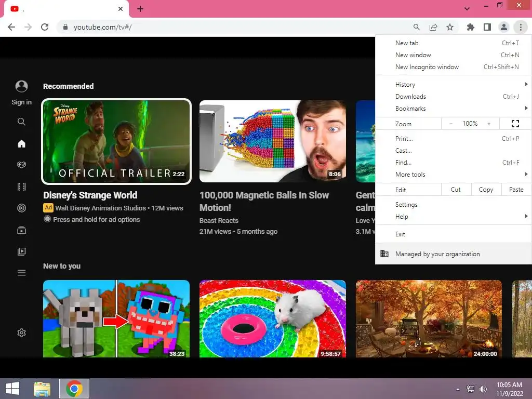Viewport: 532px width, 399px height.
Task: Open the Gaming controller sidebar icon
Action: click(21, 165)
